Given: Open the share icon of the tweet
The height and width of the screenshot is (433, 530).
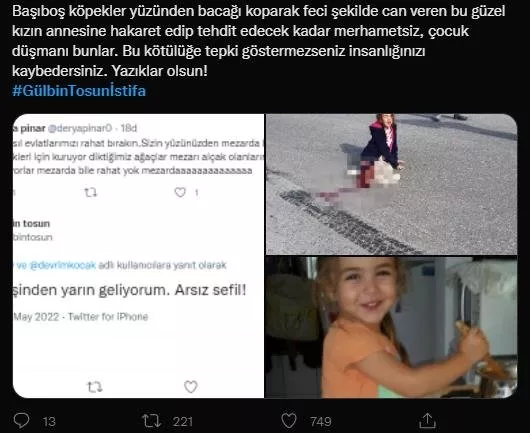Looking at the screenshot, I should click(x=427, y=420).
